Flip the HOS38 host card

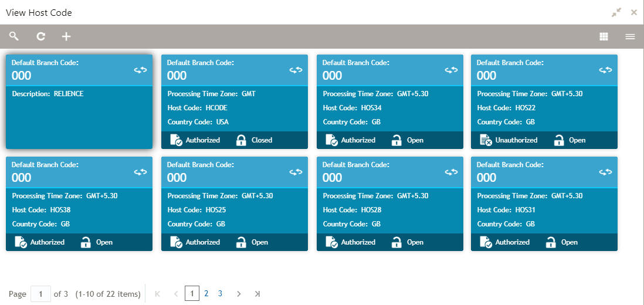click(140, 172)
